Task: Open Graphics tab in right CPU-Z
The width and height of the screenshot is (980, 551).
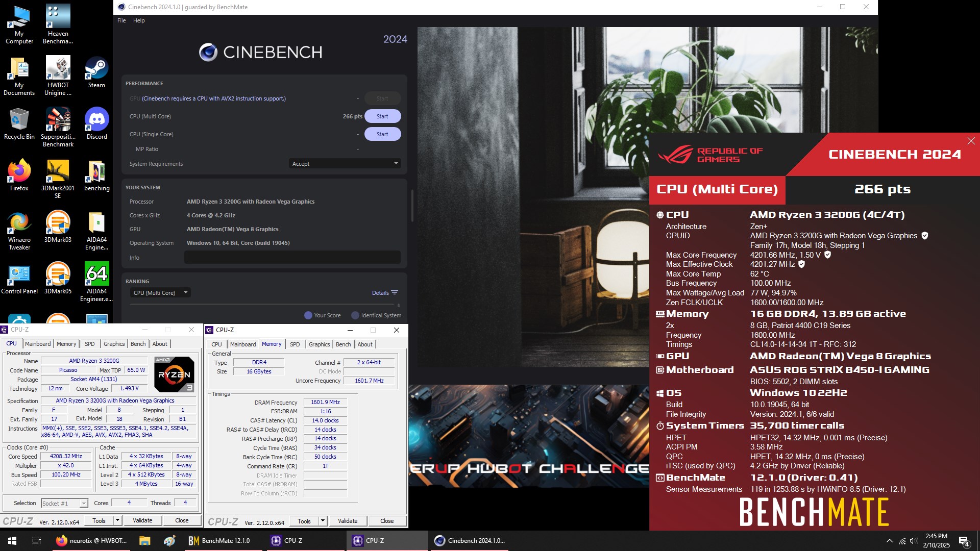Action: tap(320, 344)
